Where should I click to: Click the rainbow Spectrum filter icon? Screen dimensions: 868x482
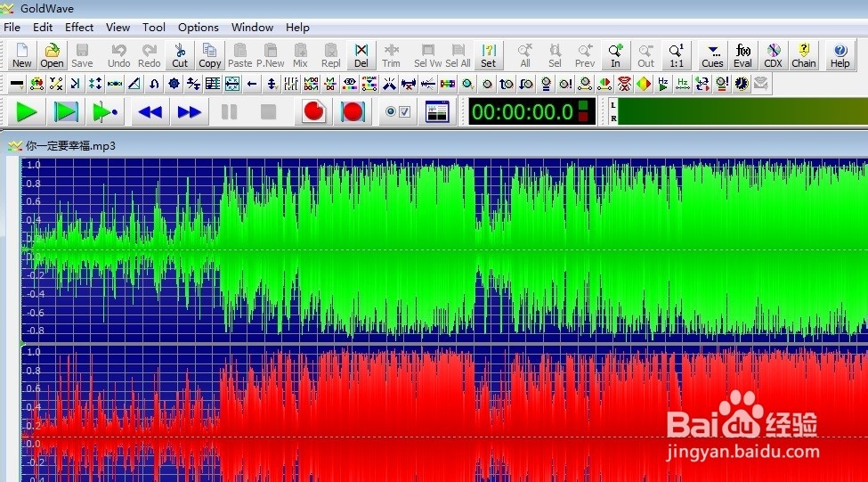(448, 84)
